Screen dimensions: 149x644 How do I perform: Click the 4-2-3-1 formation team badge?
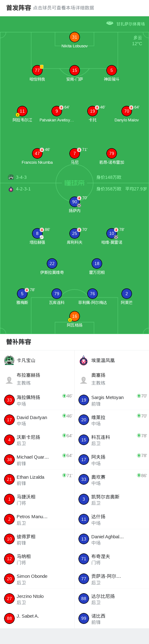(x=11, y=189)
